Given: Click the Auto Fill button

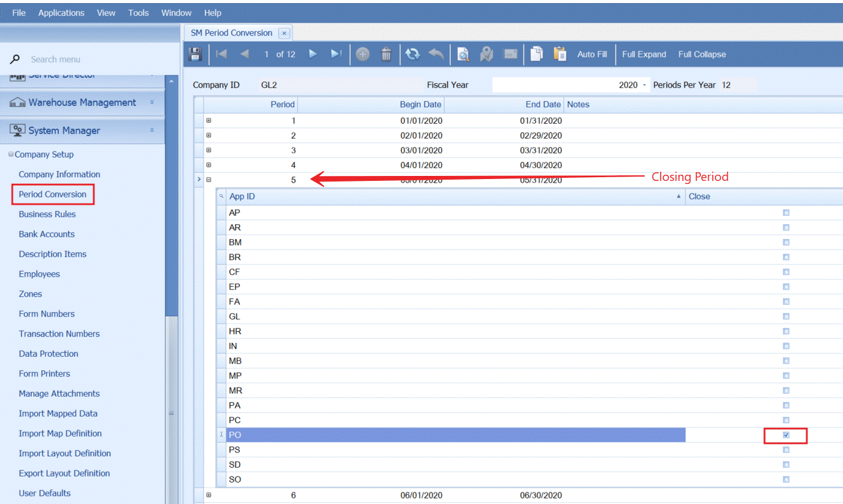Looking at the screenshot, I should [x=592, y=54].
